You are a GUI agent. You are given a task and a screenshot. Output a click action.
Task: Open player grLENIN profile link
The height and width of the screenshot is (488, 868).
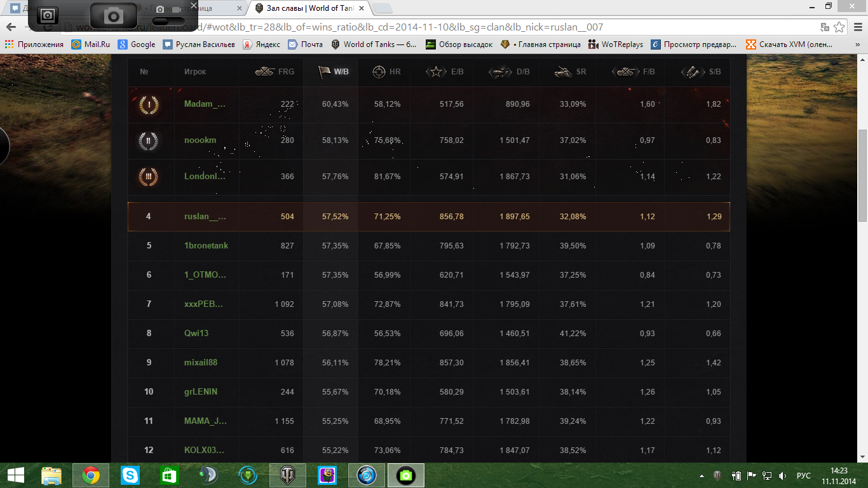pyautogui.click(x=201, y=392)
